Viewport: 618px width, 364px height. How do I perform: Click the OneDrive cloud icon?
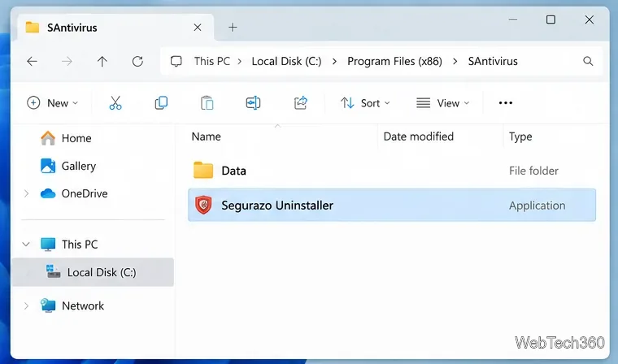pos(48,193)
